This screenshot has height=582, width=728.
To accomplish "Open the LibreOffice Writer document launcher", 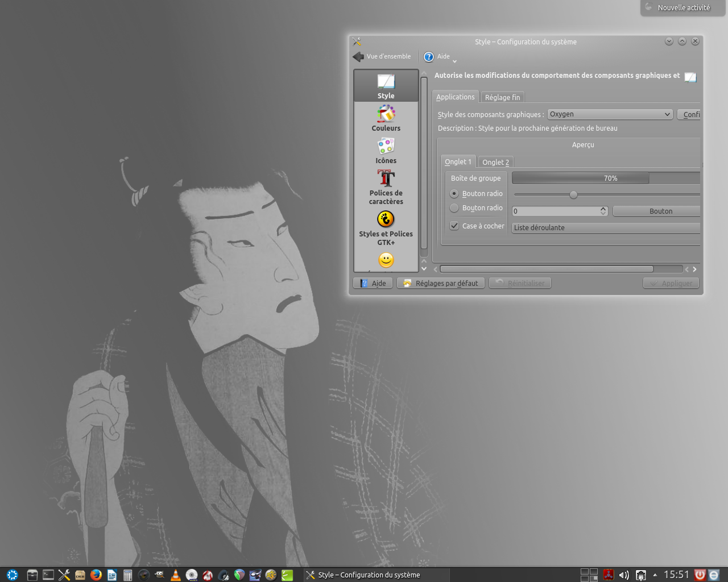I will point(112,575).
